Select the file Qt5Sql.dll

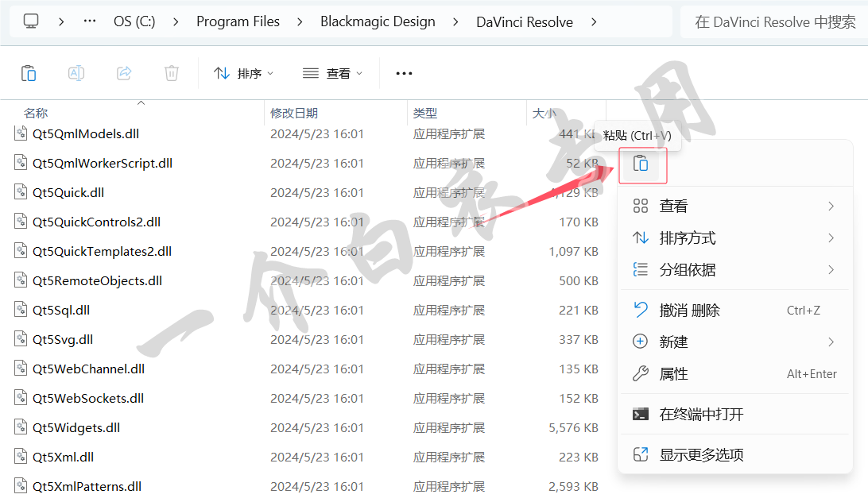61,310
